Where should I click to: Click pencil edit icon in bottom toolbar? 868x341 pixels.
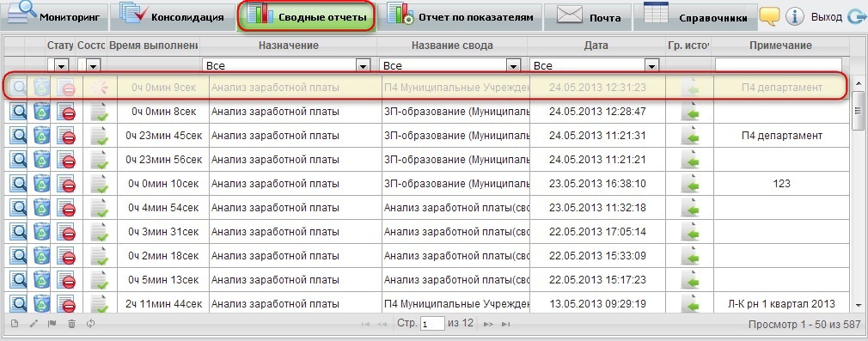[x=34, y=324]
